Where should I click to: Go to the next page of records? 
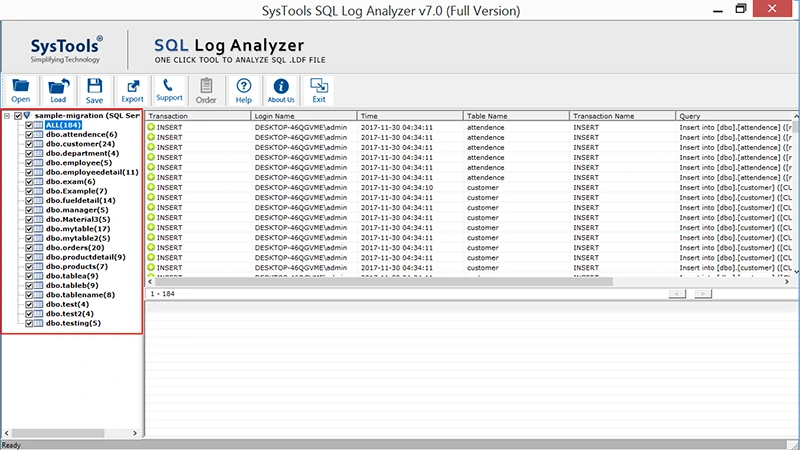[x=703, y=294]
